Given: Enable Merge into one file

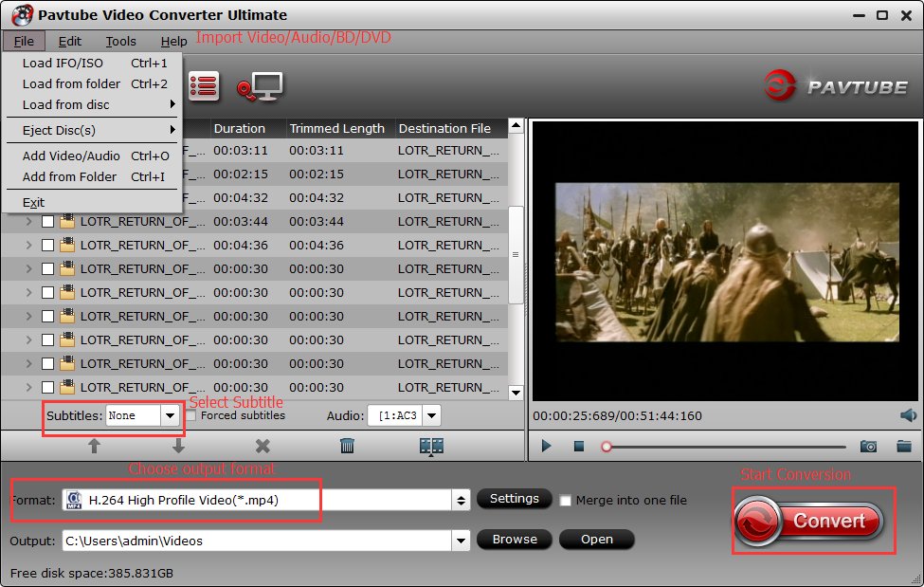Looking at the screenshot, I should click(x=565, y=501).
